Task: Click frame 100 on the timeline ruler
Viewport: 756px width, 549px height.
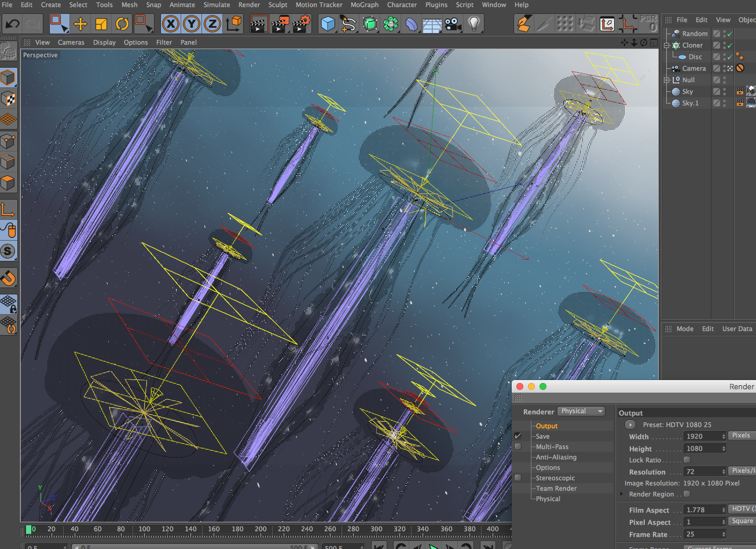Action: coord(144,529)
